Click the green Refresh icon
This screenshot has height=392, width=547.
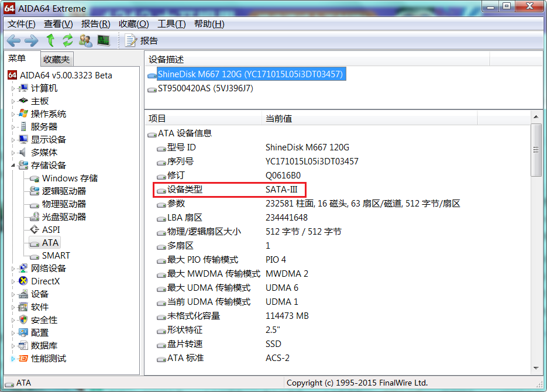click(68, 40)
